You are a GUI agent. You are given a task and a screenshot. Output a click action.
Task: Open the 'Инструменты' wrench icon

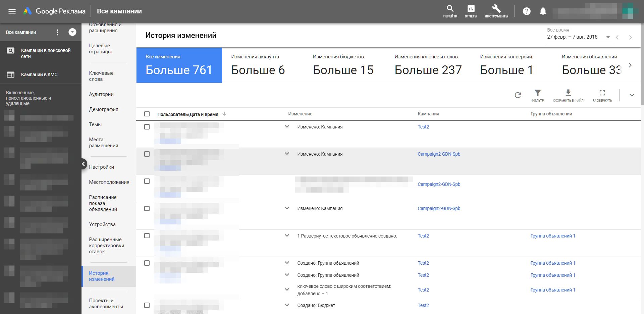(x=496, y=9)
